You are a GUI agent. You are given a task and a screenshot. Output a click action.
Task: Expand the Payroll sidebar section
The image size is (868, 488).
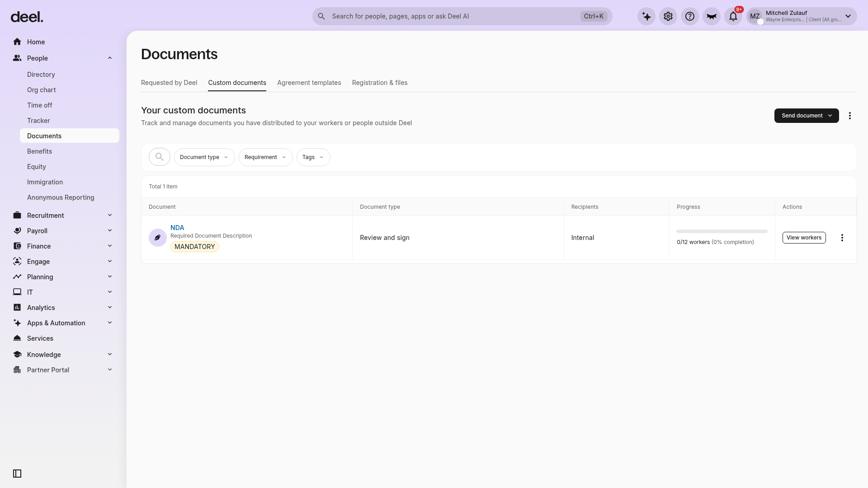[62, 231]
